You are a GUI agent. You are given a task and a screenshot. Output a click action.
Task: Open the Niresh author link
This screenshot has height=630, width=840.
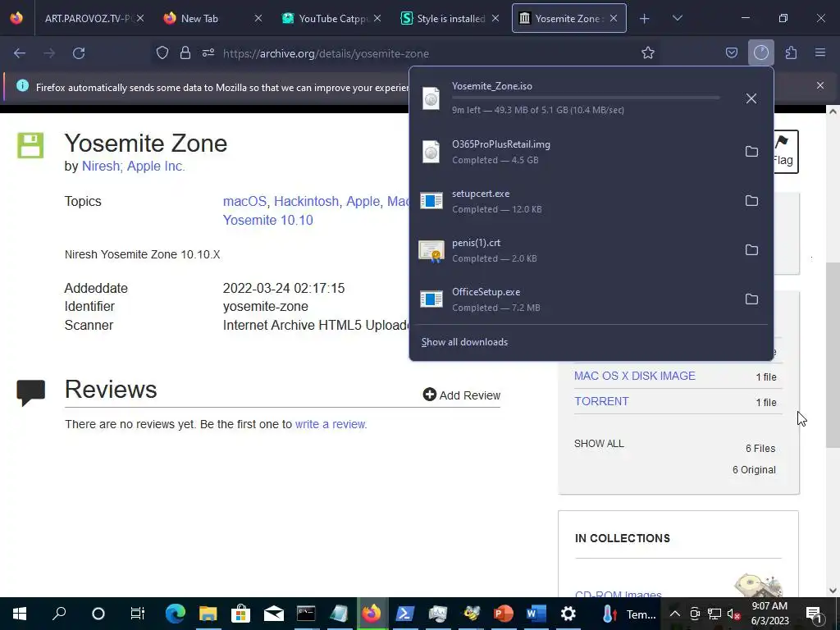100,166
